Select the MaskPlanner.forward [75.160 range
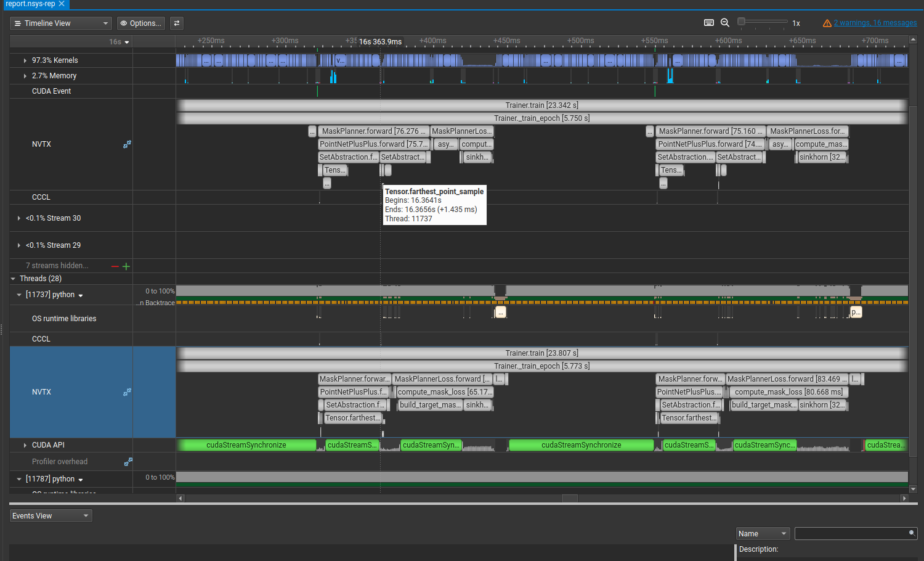 pyautogui.click(x=711, y=131)
